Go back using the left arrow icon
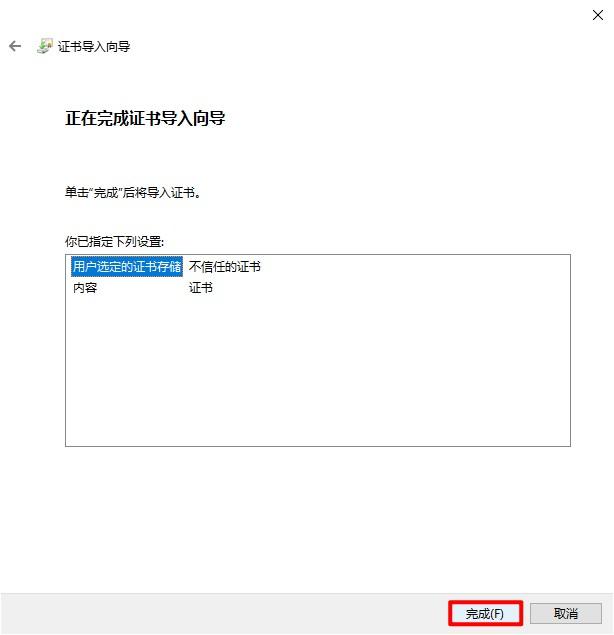 click(15, 46)
